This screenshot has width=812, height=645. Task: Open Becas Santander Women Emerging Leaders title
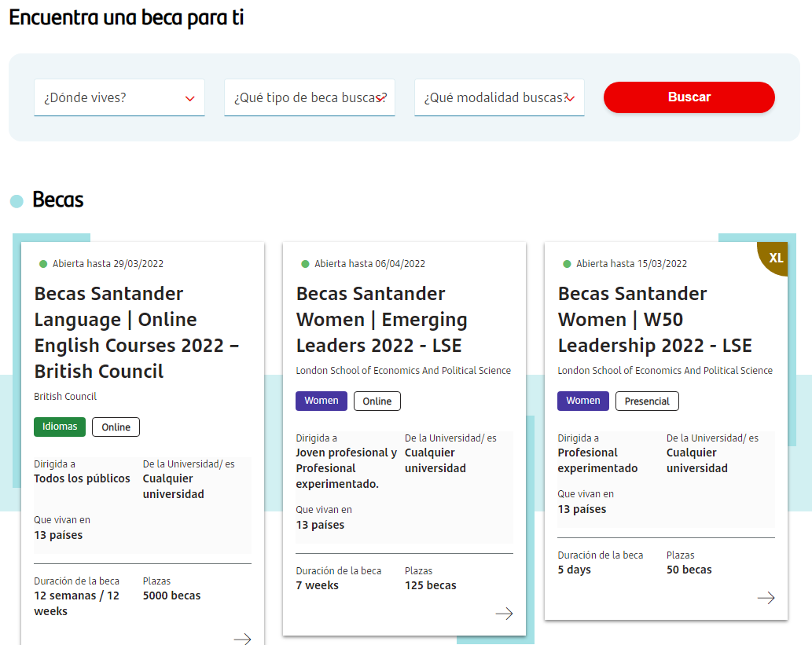click(x=382, y=320)
